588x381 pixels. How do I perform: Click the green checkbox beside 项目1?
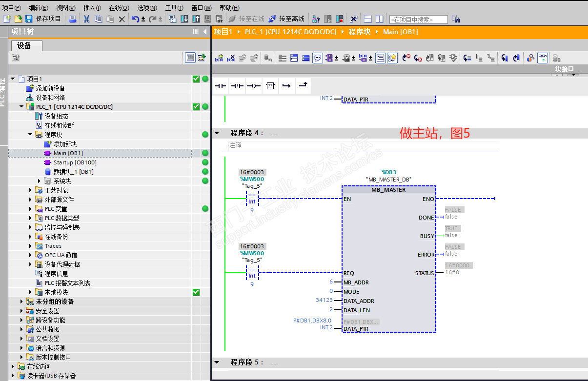[196, 79]
